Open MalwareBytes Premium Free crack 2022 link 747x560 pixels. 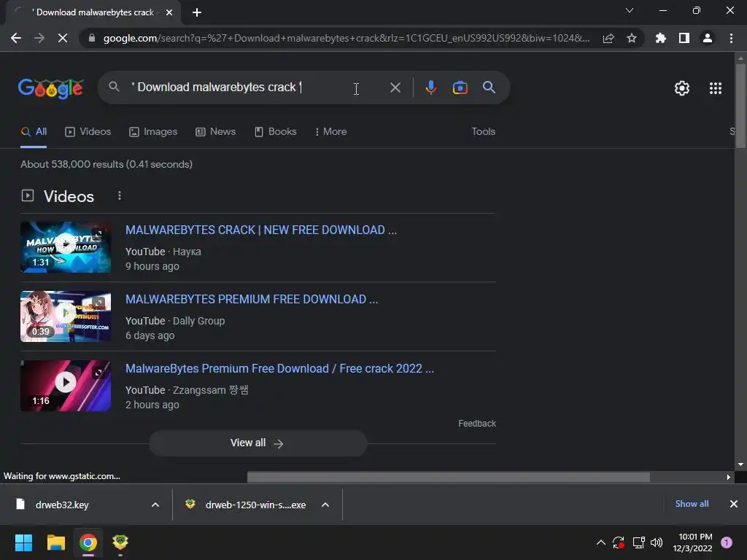pyautogui.click(x=279, y=368)
